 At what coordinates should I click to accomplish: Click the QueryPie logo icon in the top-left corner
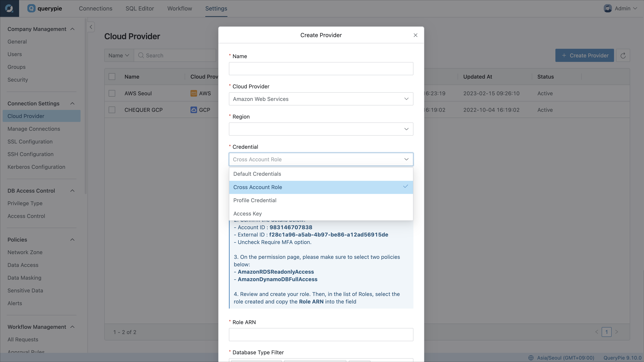click(9, 8)
